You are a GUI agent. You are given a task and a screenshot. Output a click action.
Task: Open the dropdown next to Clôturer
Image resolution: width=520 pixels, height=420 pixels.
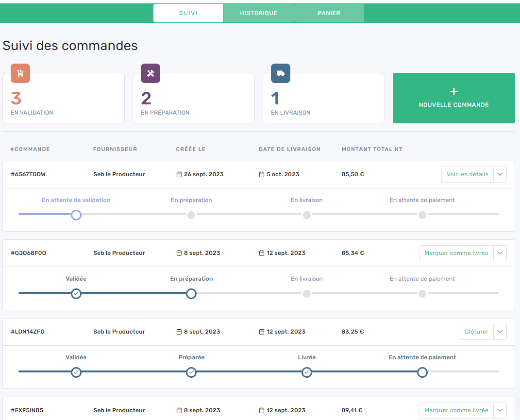500,332
